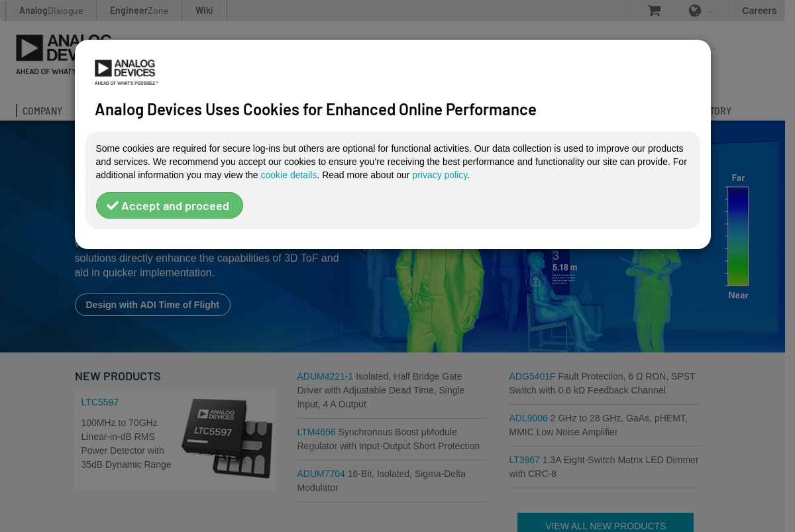Click Accept and proceed button
Screen dimensions: 795x532
(169, 205)
